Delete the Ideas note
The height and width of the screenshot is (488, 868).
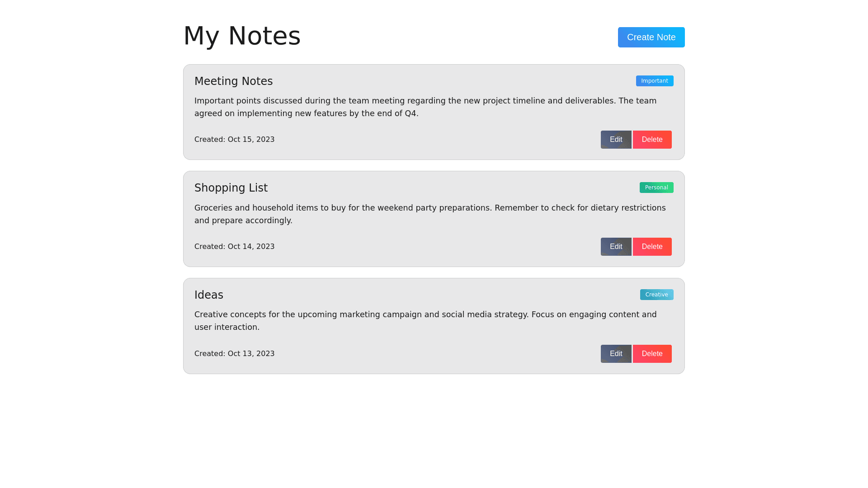click(652, 354)
